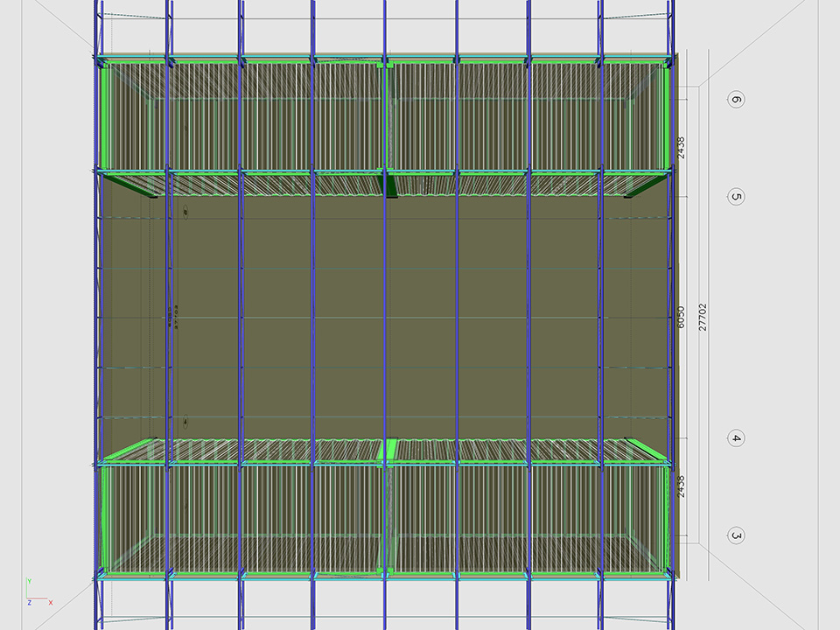Pick the blue Z axis label
Screen dimensions: 840x630
tap(29, 603)
